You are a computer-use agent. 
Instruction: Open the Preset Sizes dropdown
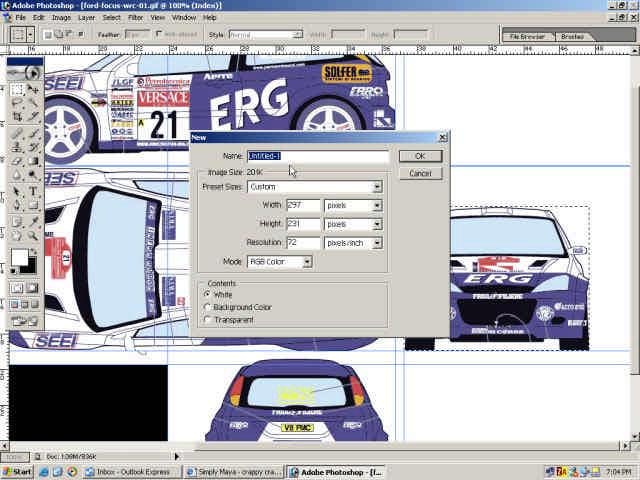(377, 187)
